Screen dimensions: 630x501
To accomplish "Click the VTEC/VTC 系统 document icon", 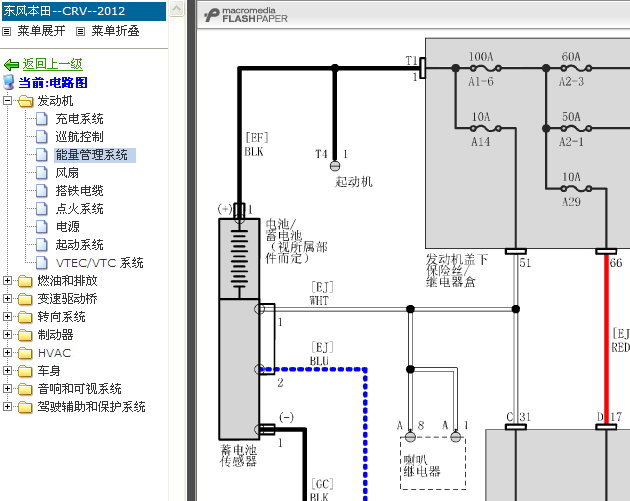I will [x=42, y=263].
